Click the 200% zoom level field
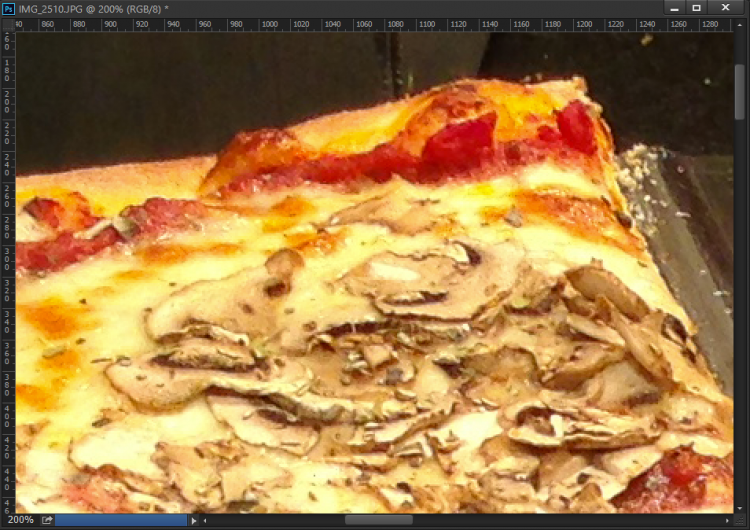 [x=20, y=520]
